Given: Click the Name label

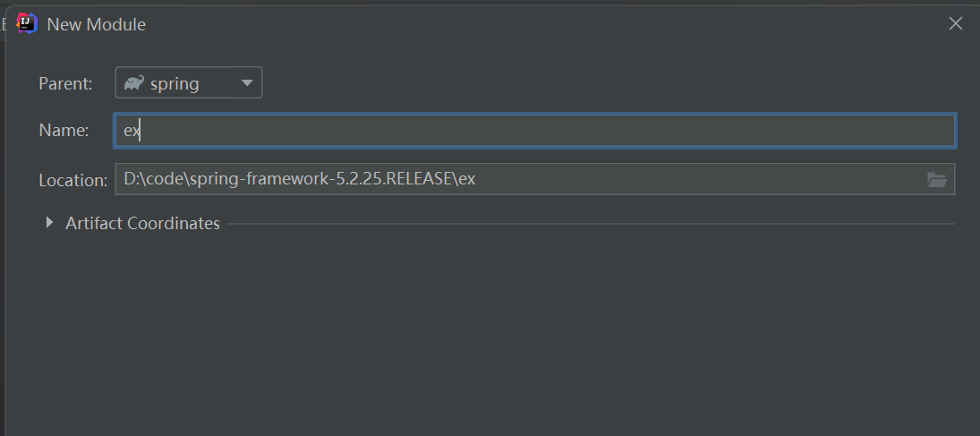Looking at the screenshot, I should pyautogui.click(x=64, y=131).
